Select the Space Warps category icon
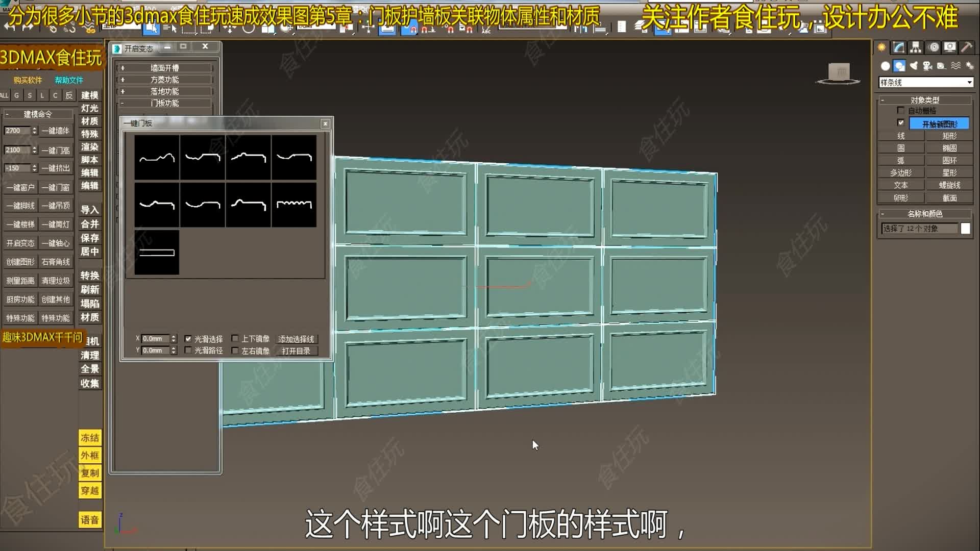980x551 pixels. tap(955, 65)
